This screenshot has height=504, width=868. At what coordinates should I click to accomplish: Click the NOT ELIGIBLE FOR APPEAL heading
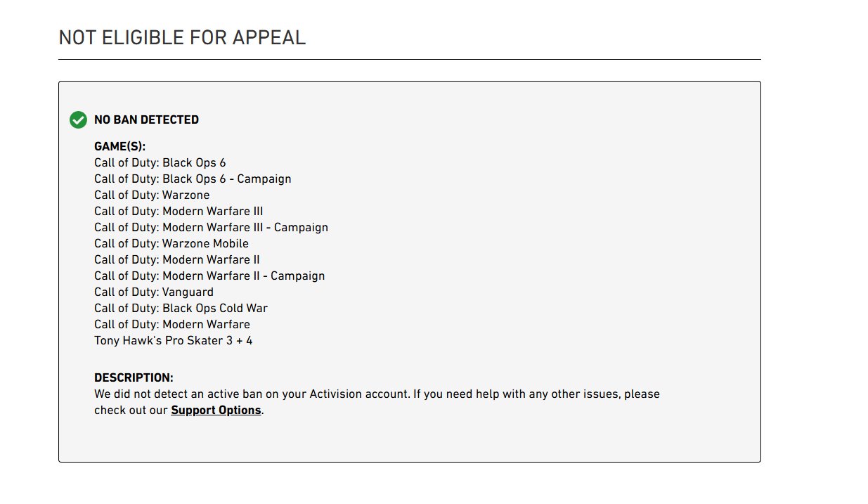pyautogui.click(x=182, y=38)
